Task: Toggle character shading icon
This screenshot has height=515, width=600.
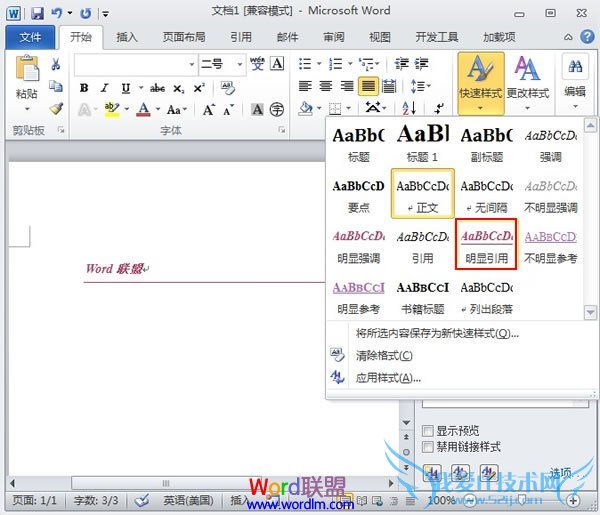Action: [257, 110]
